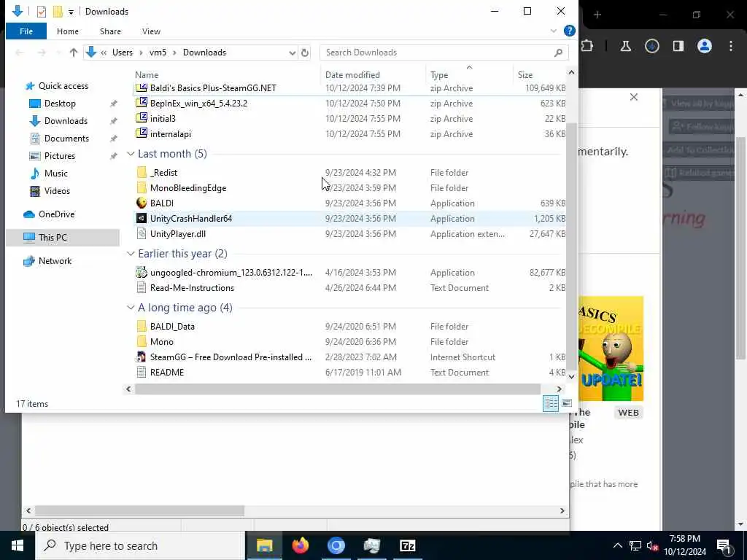The image size is (747, 560).
Task: Click the address path overflow chevron
Action: (x=104, y=52)
